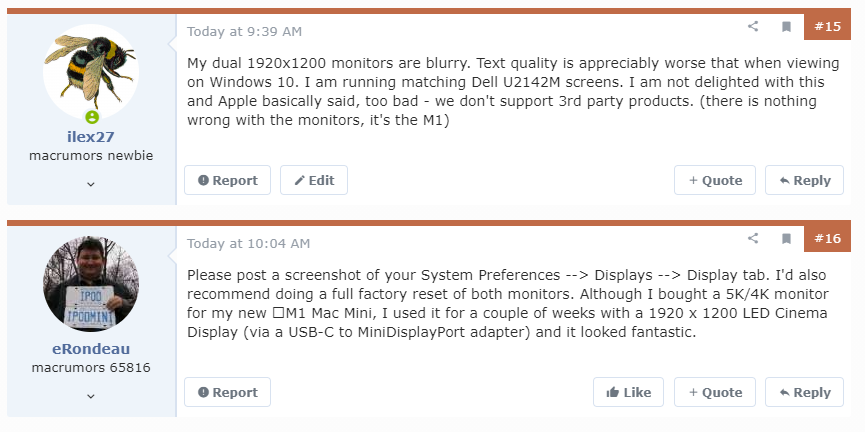Image resolution: width=865 pixels, height=432 pixels.
Task: Click ilex27's online status indicator
Action: tap(92, 117)
